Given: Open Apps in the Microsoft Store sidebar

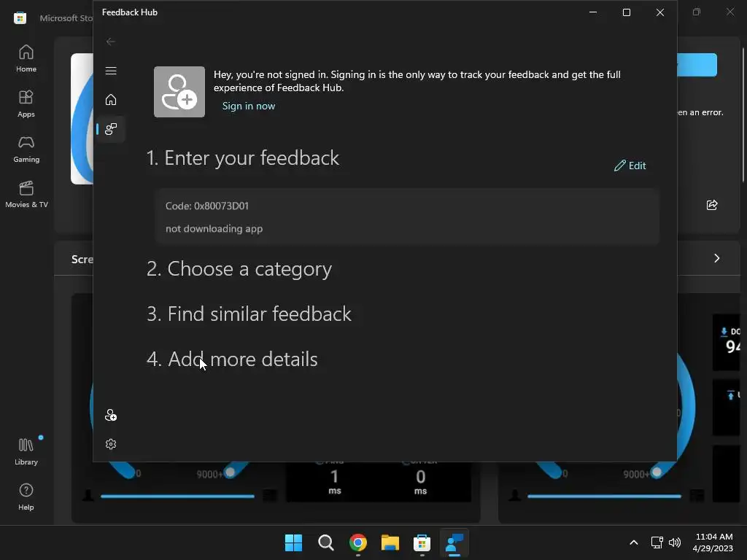Looking at the screenshot, I should [x=26, y=104].
